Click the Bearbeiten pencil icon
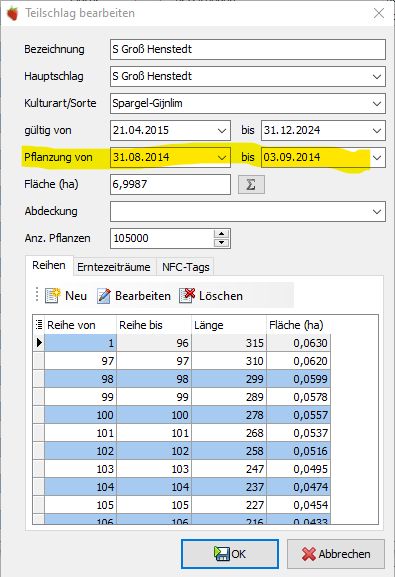395x577 pixels. 104,295
